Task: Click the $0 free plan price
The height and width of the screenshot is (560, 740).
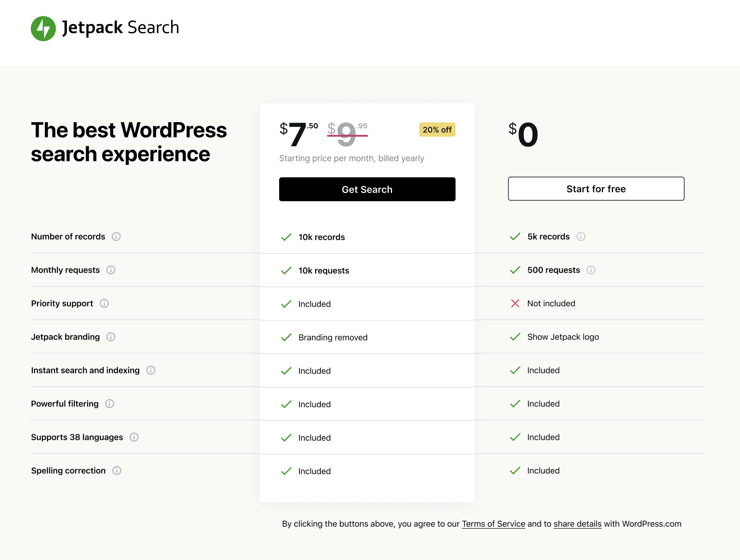Action: 523,134
